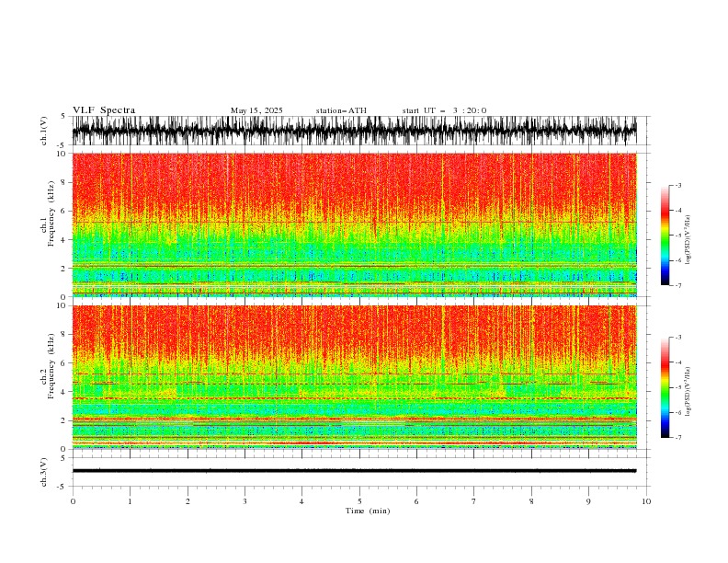
Task: Click the ch.2 frequency tick "8"
Action: pos(63,334)
